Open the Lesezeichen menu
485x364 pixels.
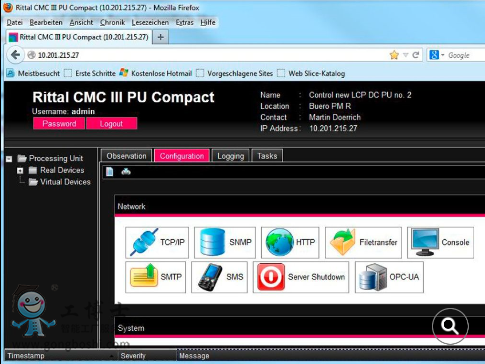coord(150,22)
